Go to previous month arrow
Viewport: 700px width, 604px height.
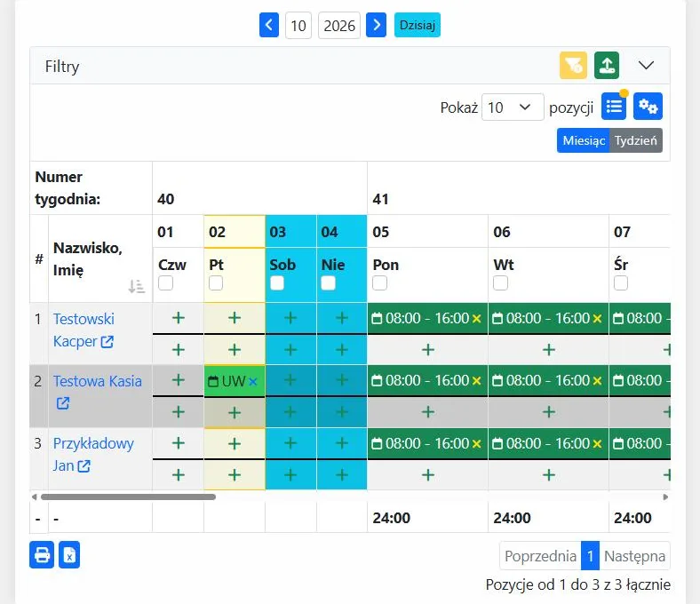click(x=269, y=25)
